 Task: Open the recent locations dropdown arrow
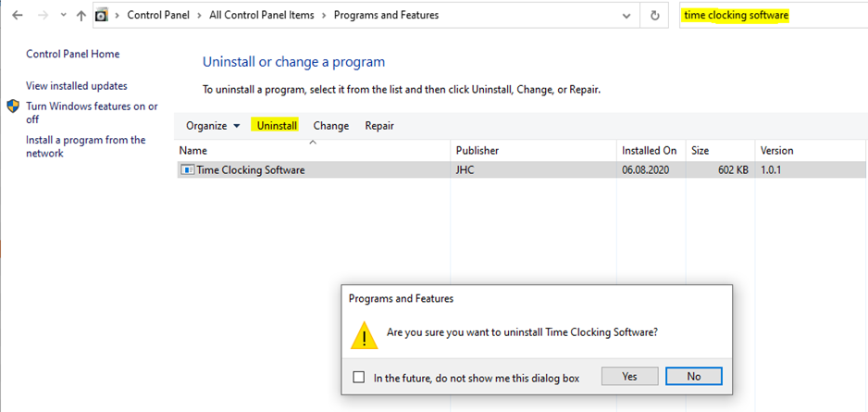click(x=63, y=16)
